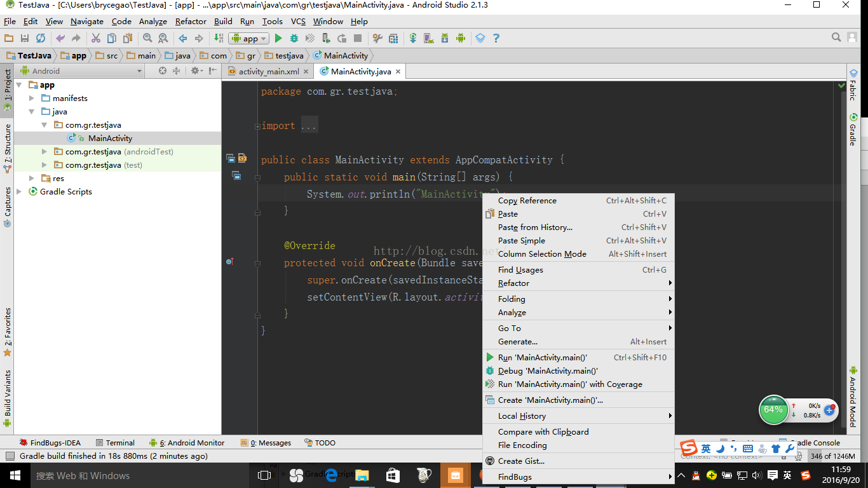Select MainActivity in project tree
The height and width of the screenshot is (488, 868).
pyautogui.click(x=110, y=139)
